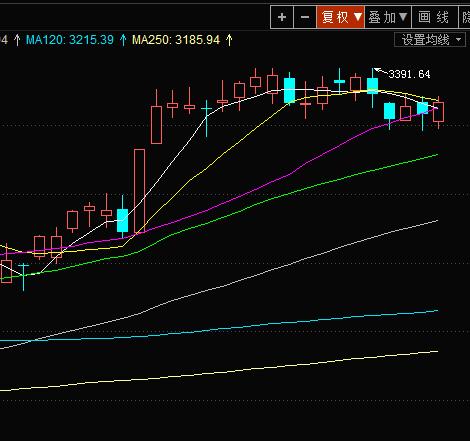The image size is (470, 441).
Task: Zoom in chart with plus button
Action: 282,17
